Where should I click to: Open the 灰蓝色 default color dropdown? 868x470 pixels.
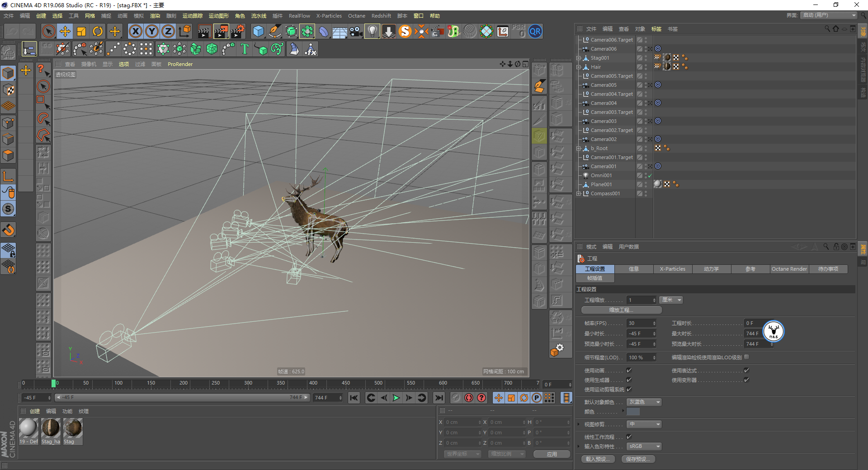(x=644, y=402)
